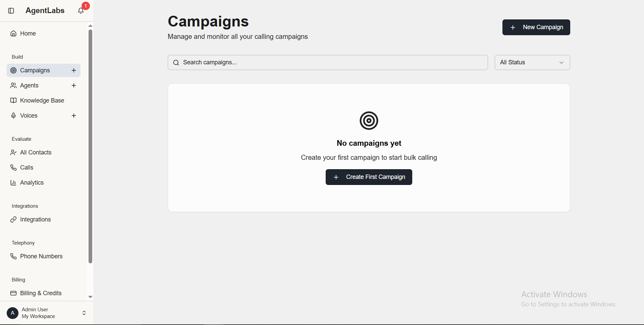This screenshot has width=644, height=325.
Task: Expand new Agents creation with plus button
Action: tap(73, 85)
